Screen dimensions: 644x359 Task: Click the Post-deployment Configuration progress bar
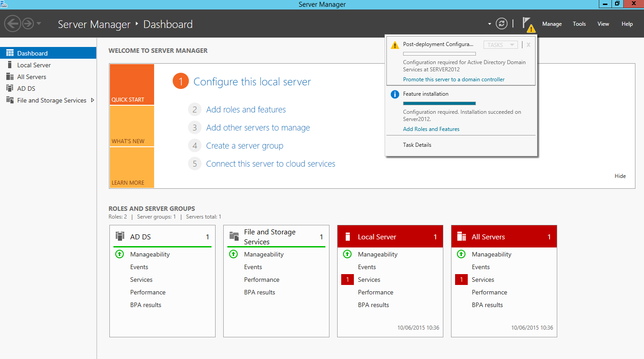(x=439, y=54)
